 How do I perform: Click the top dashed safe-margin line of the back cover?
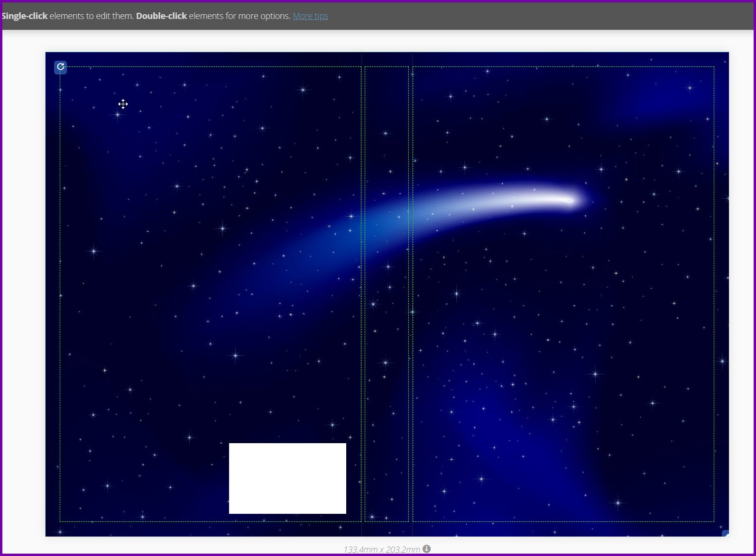[x=209, y=67]
